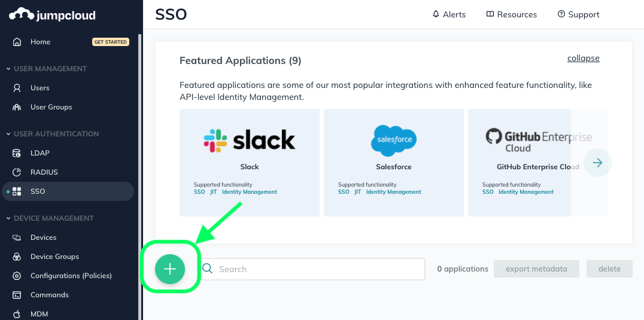Screen dimensions: 644x320
Task: Click the green plus add application button
Action: [x=169, y=269]
